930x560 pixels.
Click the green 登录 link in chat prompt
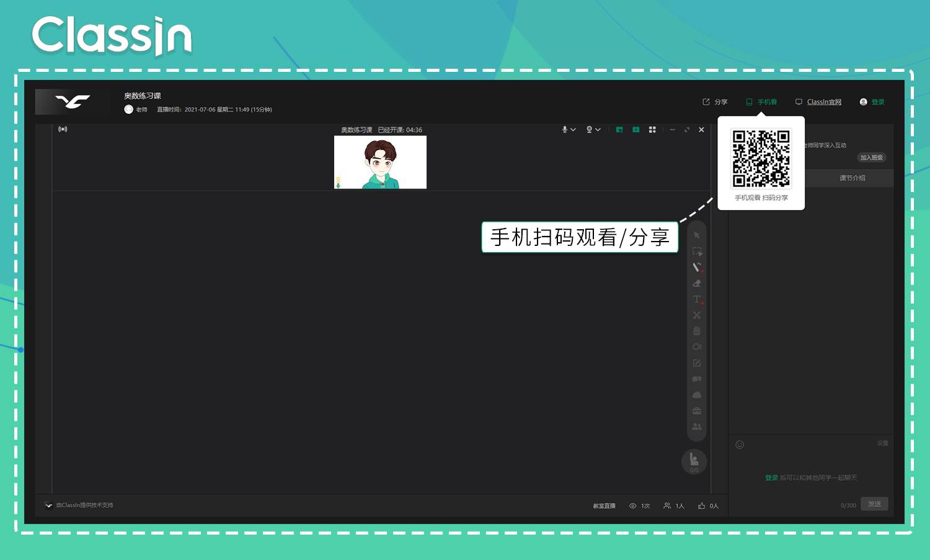(x=771, y=478)
